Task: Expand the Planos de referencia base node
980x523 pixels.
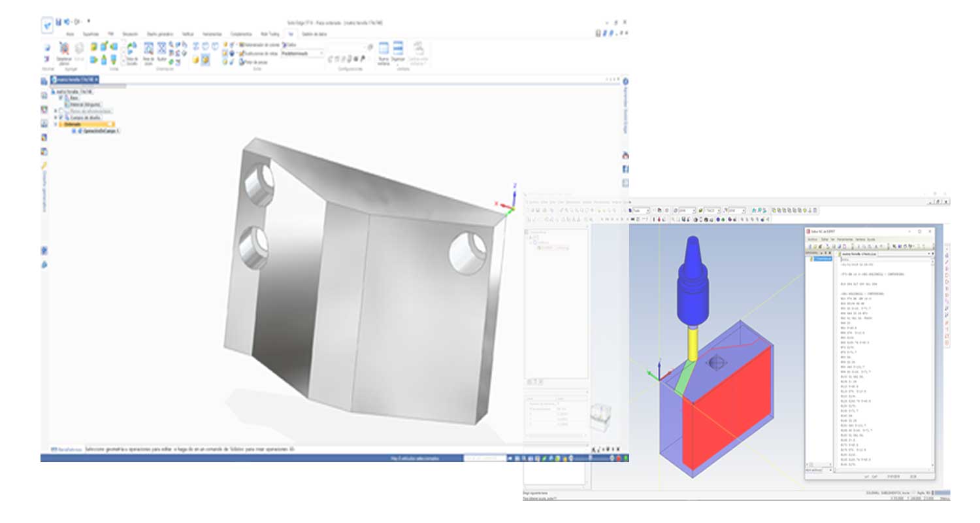Action: [x=56, y=111]
